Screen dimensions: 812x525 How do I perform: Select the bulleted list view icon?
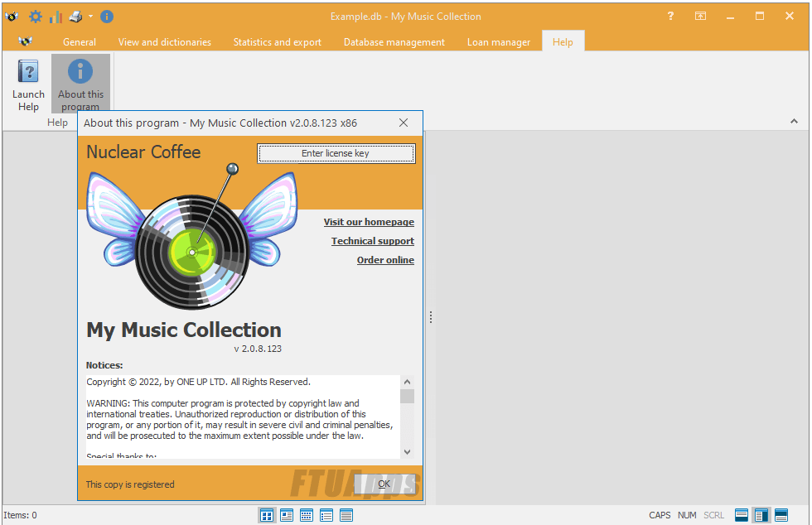tap(326, 515)
